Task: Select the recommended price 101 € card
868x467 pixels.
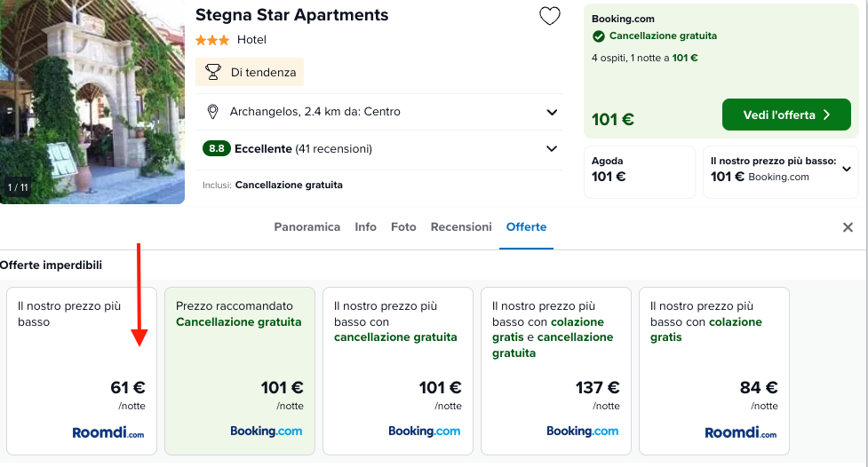Action: click(240, 371)
